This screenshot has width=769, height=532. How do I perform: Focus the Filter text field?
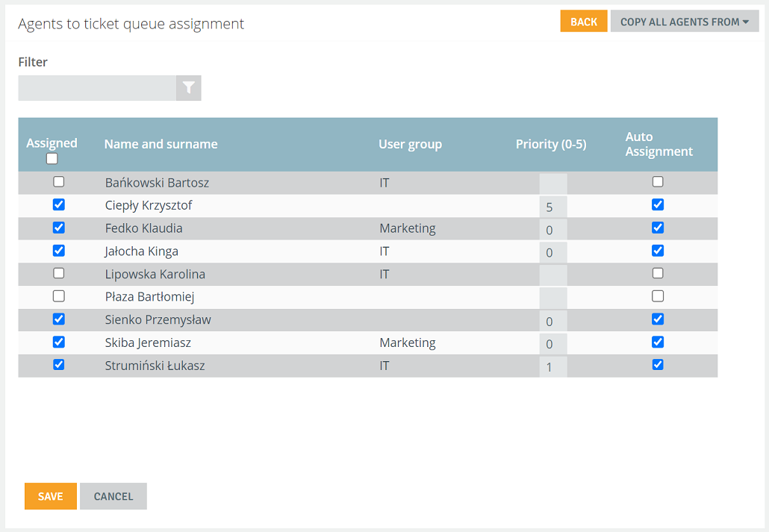click(x=97, y=88)
